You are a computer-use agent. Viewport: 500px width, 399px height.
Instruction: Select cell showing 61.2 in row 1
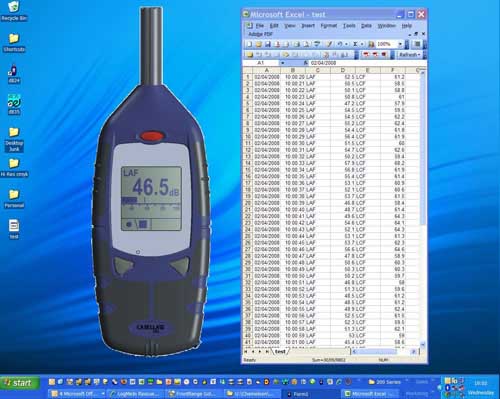(393, 77)
